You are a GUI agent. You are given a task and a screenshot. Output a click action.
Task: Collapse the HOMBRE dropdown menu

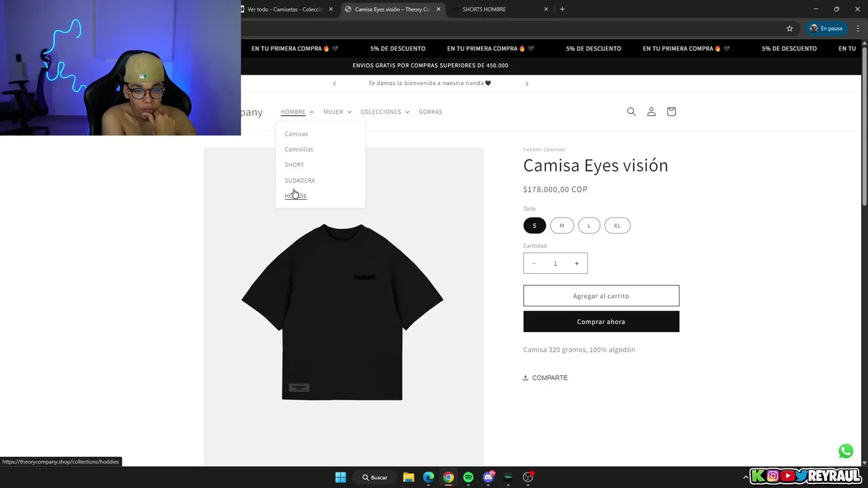(297, 112)
